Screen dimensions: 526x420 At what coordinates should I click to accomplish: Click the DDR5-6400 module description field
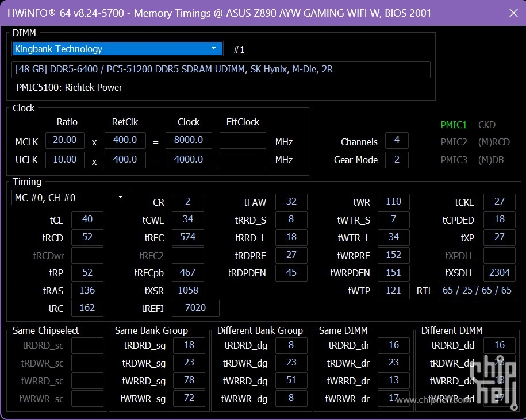coord(221,70)
